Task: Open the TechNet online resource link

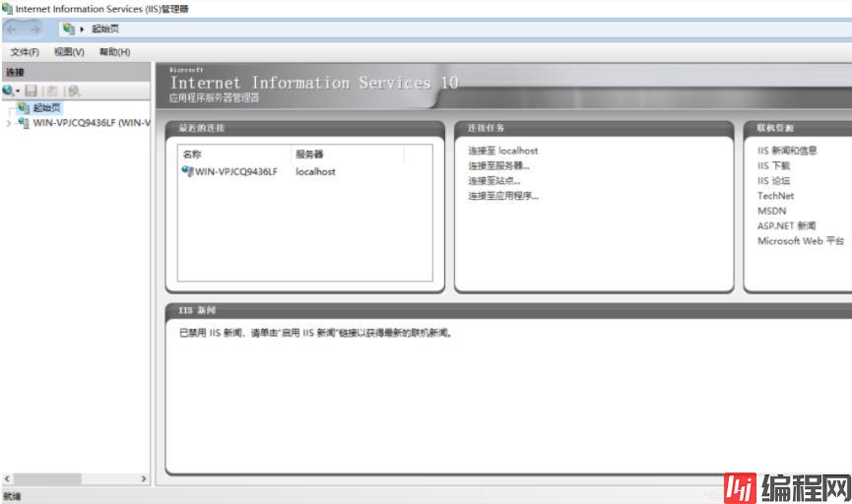Action: tap(775, 196)
